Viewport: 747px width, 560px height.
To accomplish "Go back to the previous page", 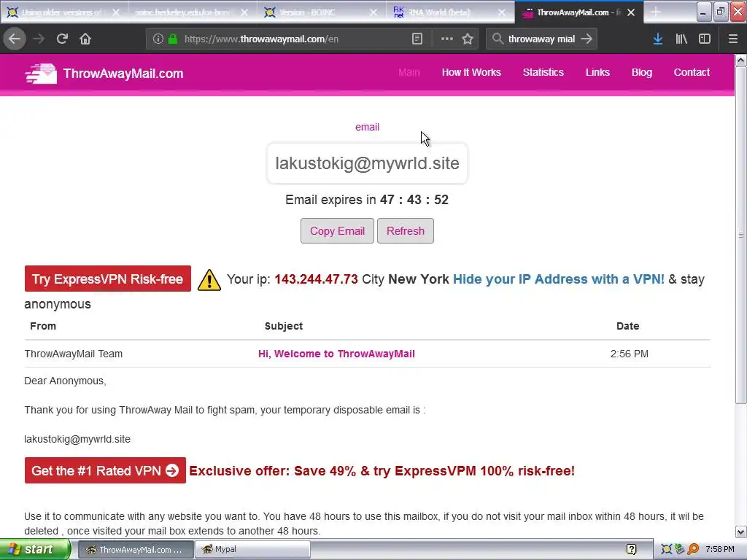I will pos(15,39).
